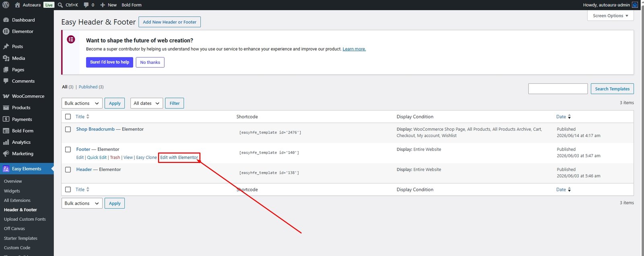Click the Search Templates button

coord(612,89)
